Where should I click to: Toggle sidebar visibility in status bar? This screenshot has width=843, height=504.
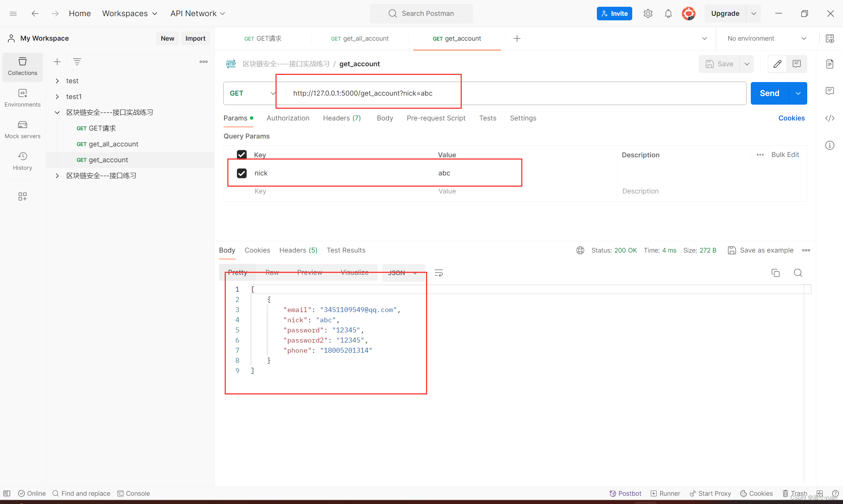[7, 493]
